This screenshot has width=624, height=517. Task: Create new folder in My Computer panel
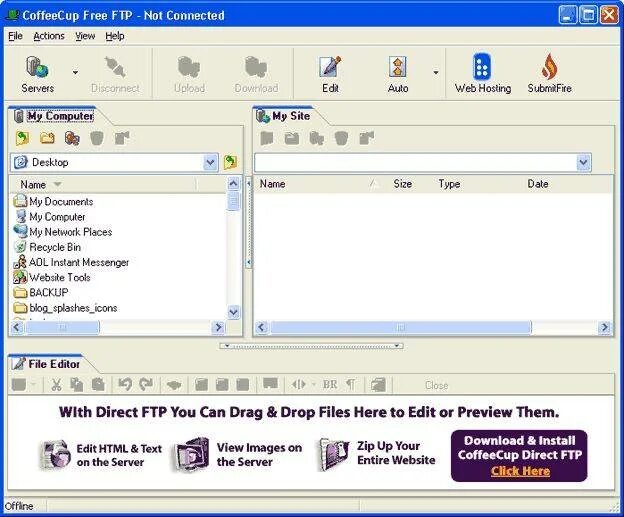[47, 138]
